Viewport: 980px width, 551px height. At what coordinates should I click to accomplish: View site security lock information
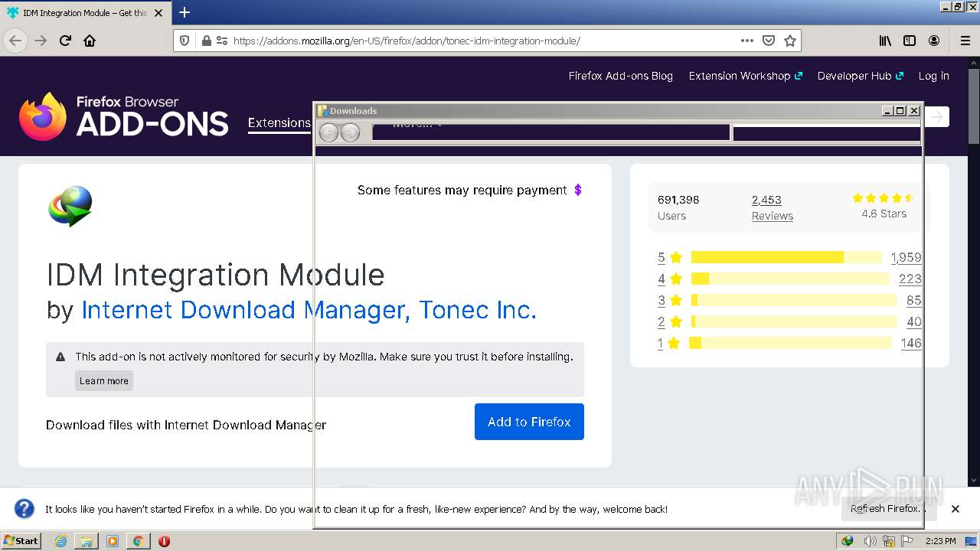point(206,41)
